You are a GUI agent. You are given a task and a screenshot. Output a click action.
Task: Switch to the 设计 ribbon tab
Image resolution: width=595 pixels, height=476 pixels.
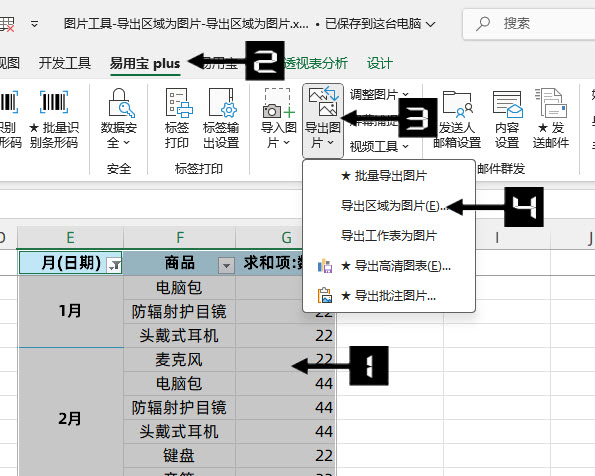pos(379,63)
